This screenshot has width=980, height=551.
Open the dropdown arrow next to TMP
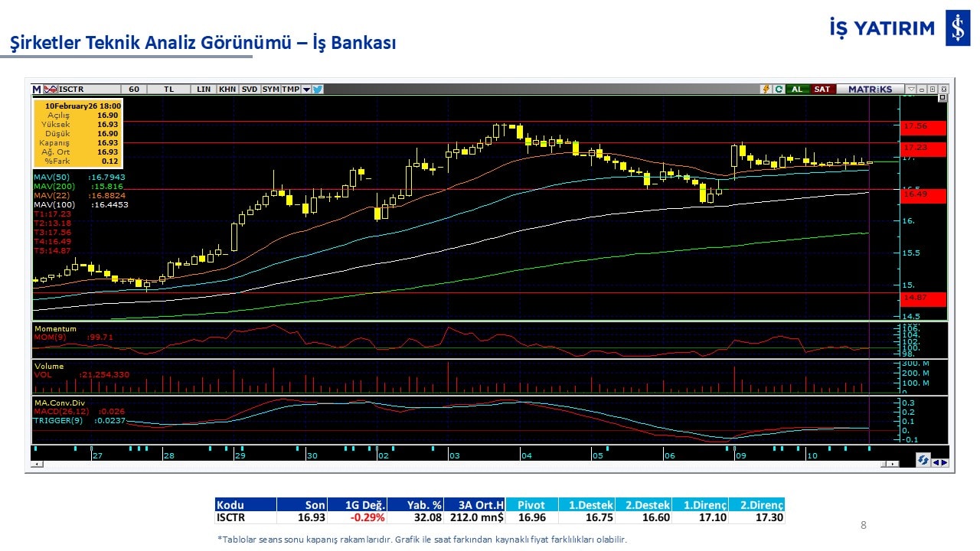click(x=306, y=90)
